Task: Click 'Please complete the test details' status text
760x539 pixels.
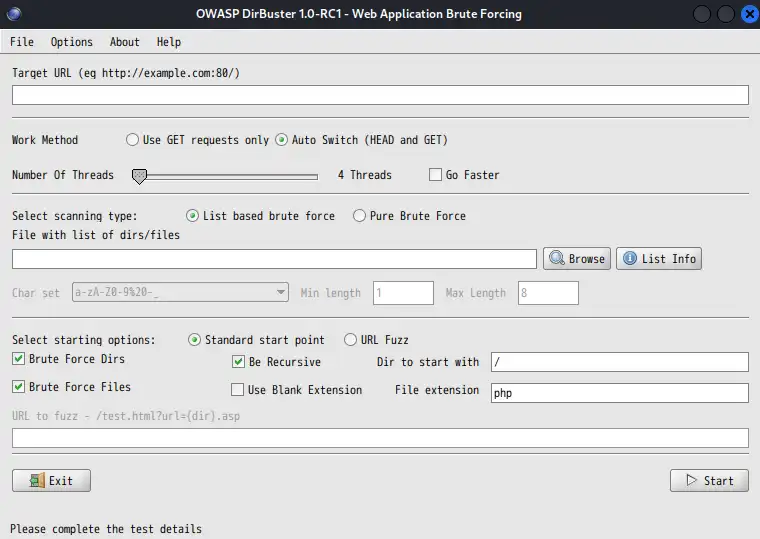Action: coord(106,529)
